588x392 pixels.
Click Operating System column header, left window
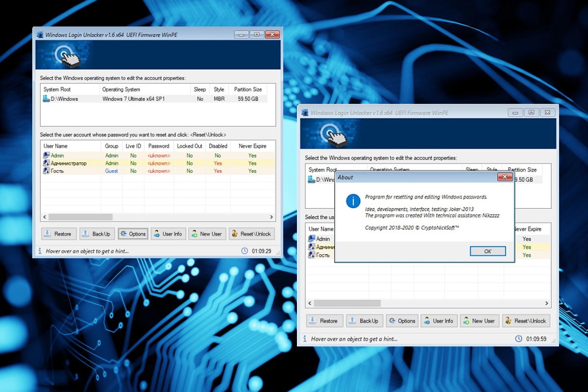click(145, 90)
